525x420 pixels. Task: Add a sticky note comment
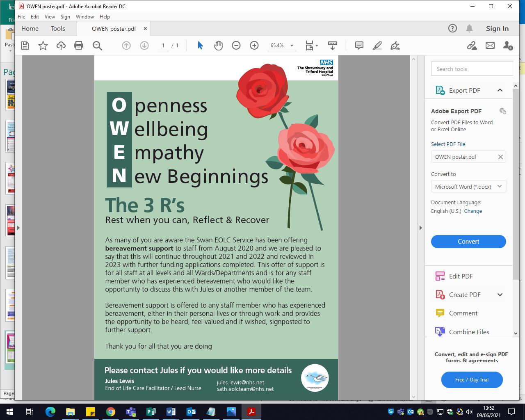(359, 46)
